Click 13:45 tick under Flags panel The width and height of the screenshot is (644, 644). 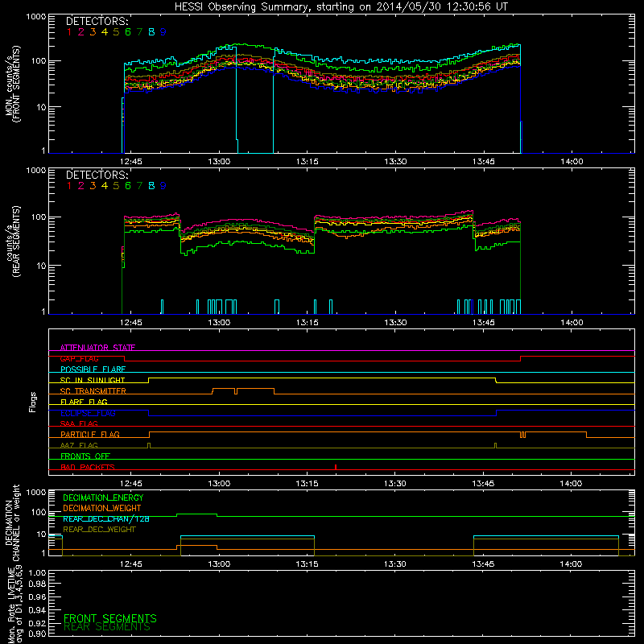(484, 484)
